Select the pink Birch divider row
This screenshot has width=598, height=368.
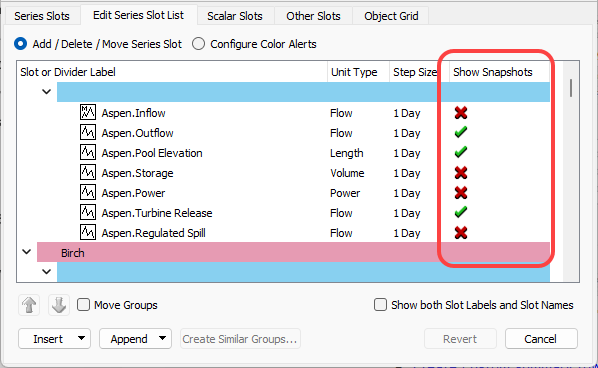pyautogui.click(x=293, y=252)
